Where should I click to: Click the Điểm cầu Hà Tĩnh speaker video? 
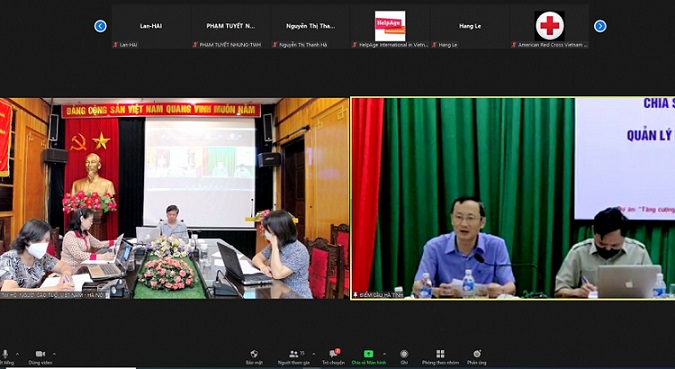coord(513,198)
